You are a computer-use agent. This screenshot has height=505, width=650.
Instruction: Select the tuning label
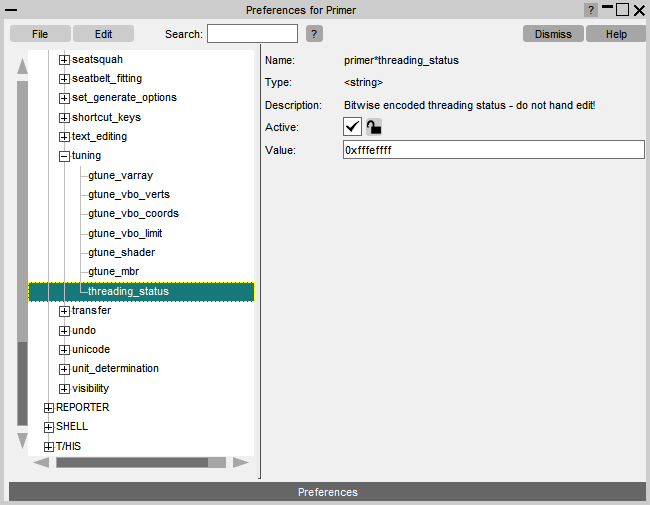86,155
